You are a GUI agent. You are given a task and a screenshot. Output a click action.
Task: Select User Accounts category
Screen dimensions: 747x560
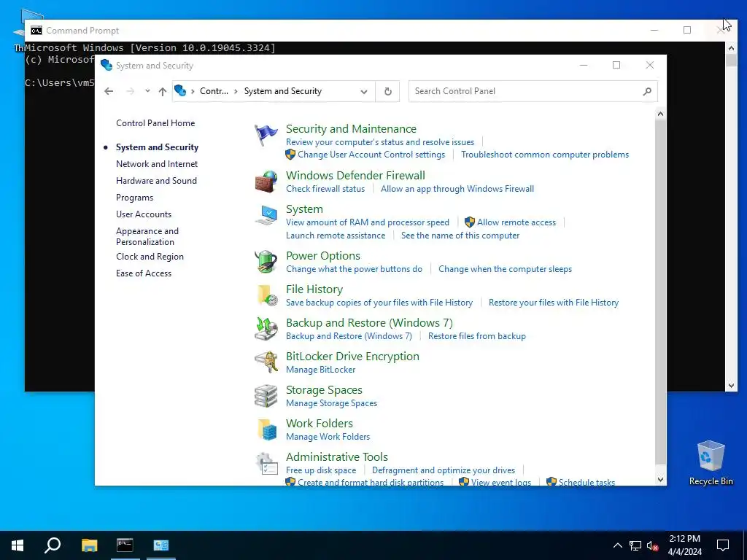[x=144, y=214]
